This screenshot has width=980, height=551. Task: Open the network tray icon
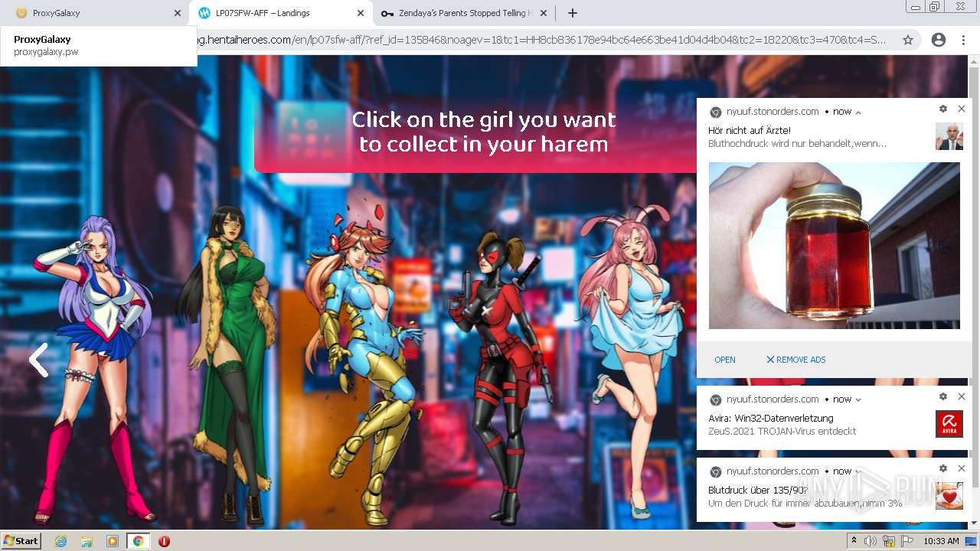tap(889, 541)
